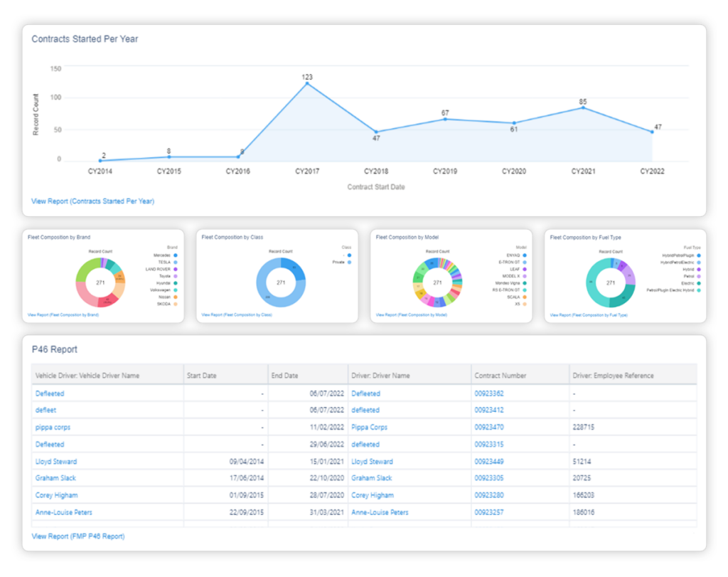This screenshot has height=577, width=728.
Task: Open View Report for FMP P46 Report
Action: (x=77, y=536)
